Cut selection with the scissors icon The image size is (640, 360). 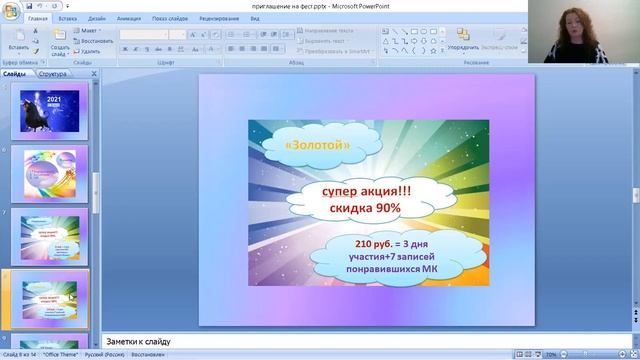point(36,31)
